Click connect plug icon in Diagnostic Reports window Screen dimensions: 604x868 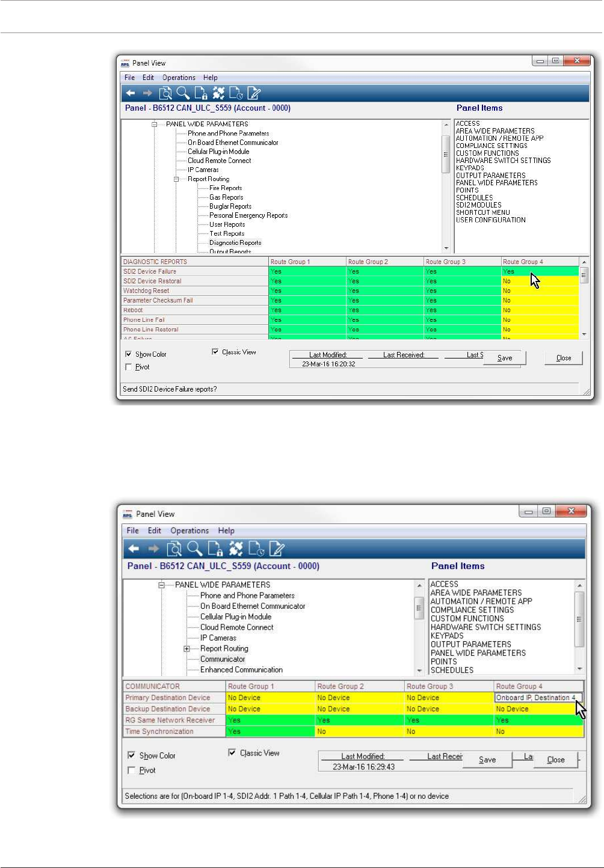tap(218, 93)
